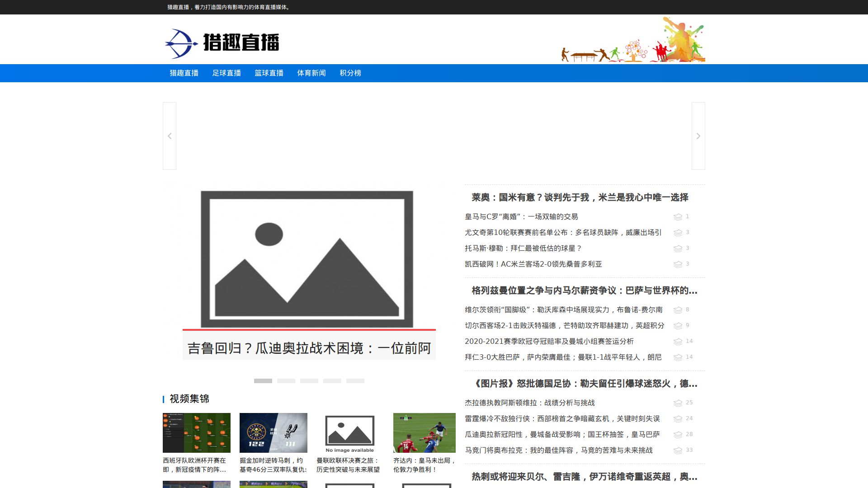
Task: Click the 吉鲁回归 slideshow caption
Action: tap(309, 348)
